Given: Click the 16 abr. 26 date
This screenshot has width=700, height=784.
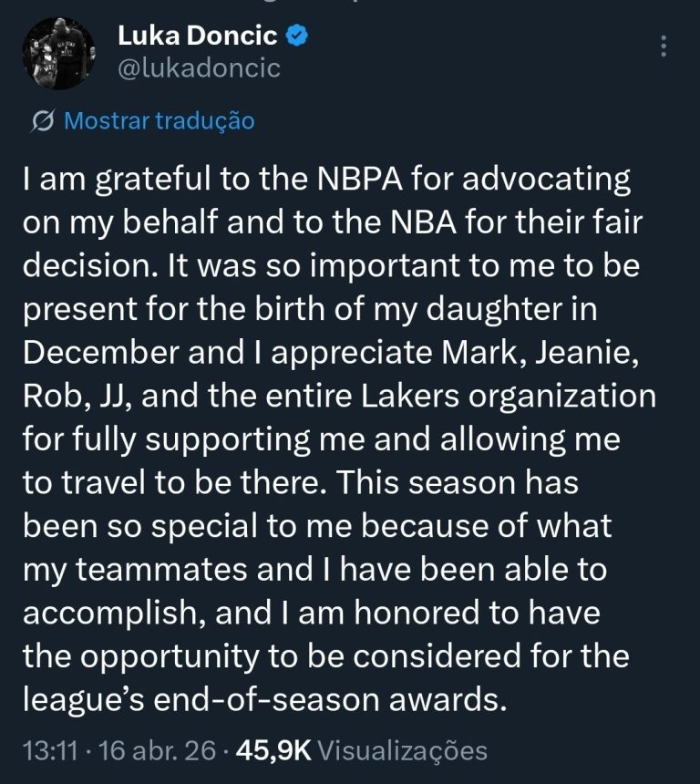Looking at the screenshot, I should click(x=157, y=750).
